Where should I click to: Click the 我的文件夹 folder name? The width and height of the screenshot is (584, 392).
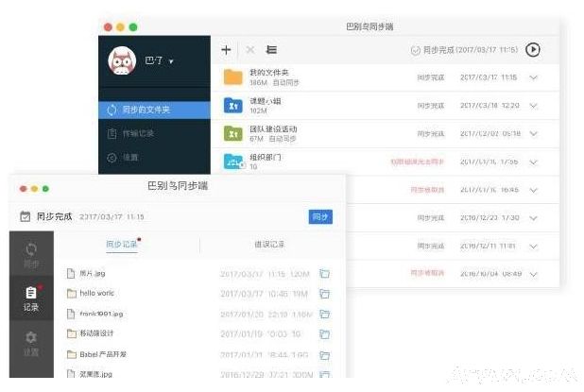269,72
